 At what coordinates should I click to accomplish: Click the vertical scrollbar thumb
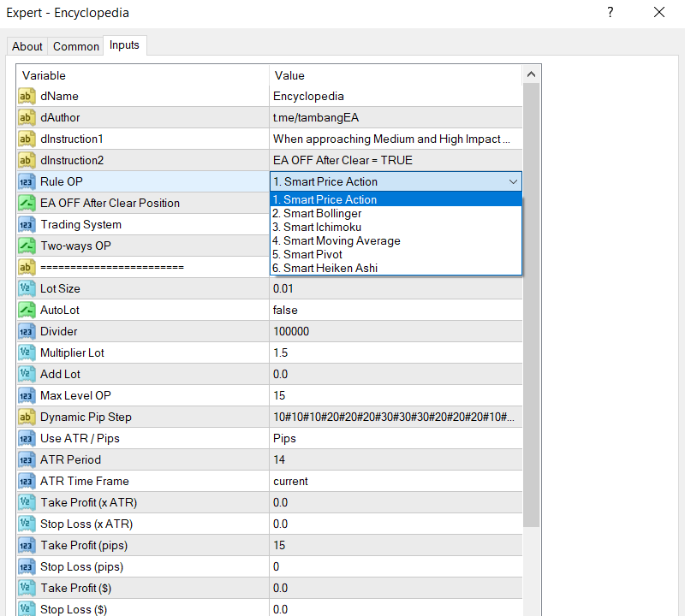pos(531,305)
